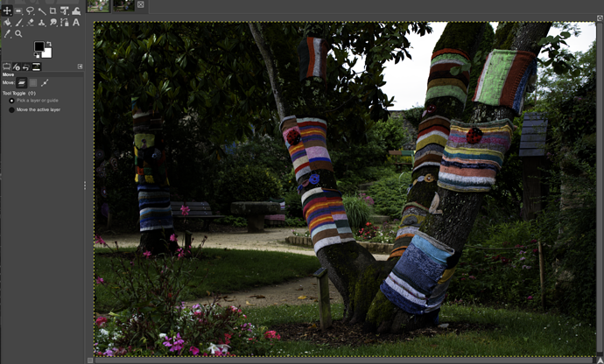
Task: Select the Paths tool
Action: (65, 23)
